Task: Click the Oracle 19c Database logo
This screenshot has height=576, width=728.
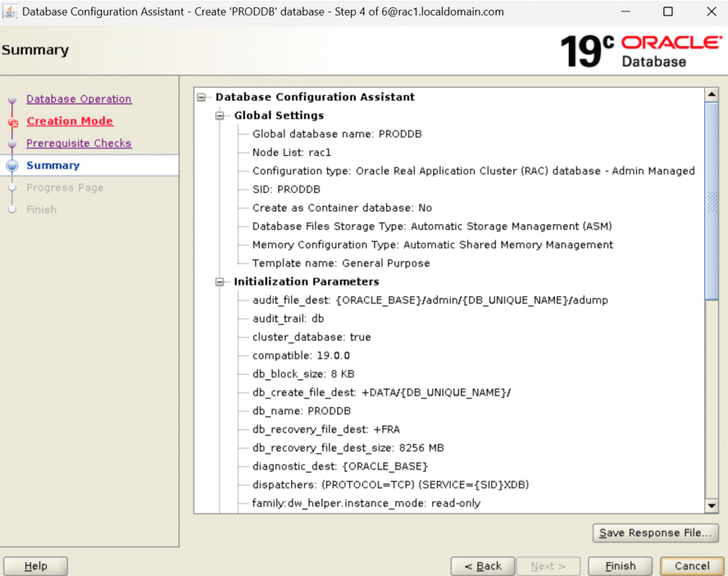Action: [x=641, y=50]
